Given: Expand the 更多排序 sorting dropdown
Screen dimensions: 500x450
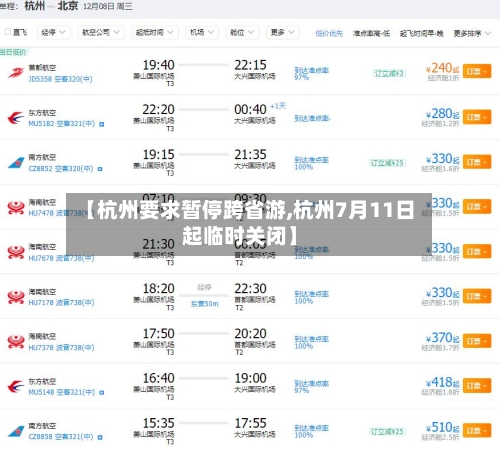Looking at the screenshot, I should [x=472, y=33].
